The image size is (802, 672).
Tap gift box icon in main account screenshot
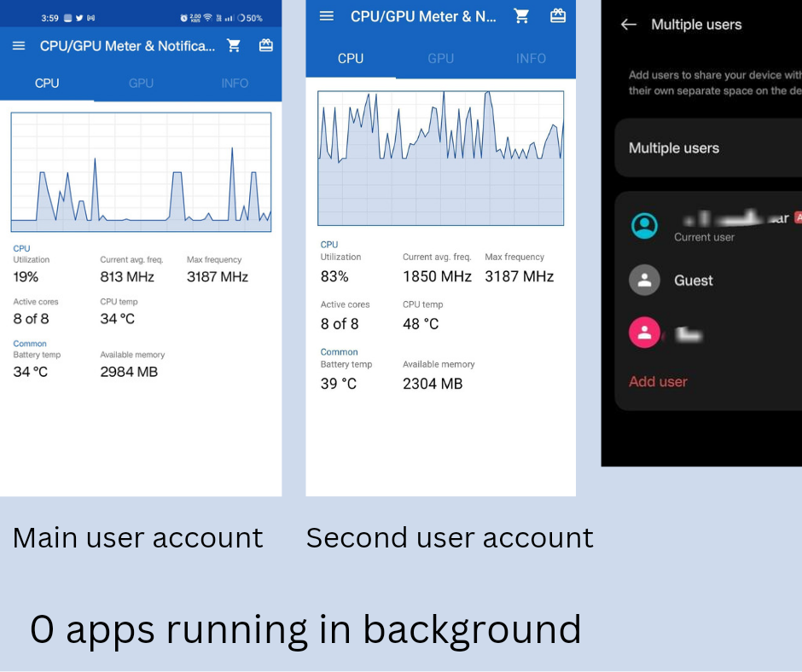coord(266,45)
